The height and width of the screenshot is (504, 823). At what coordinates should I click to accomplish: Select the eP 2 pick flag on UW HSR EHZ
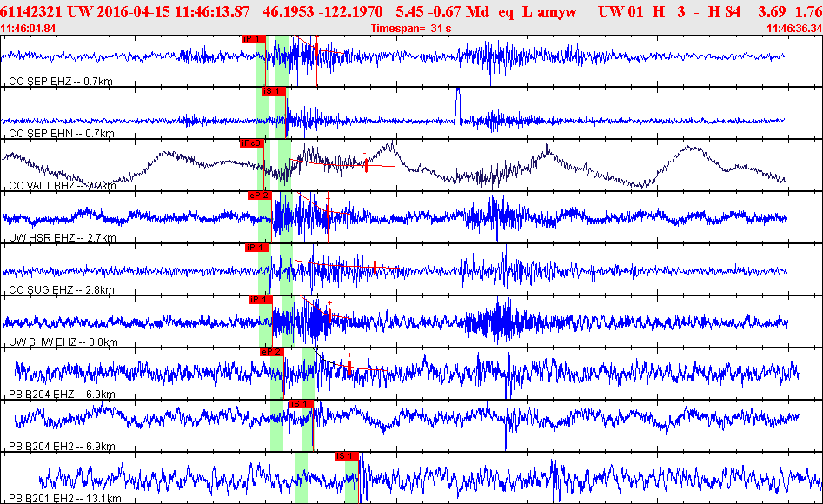(259, 196)
